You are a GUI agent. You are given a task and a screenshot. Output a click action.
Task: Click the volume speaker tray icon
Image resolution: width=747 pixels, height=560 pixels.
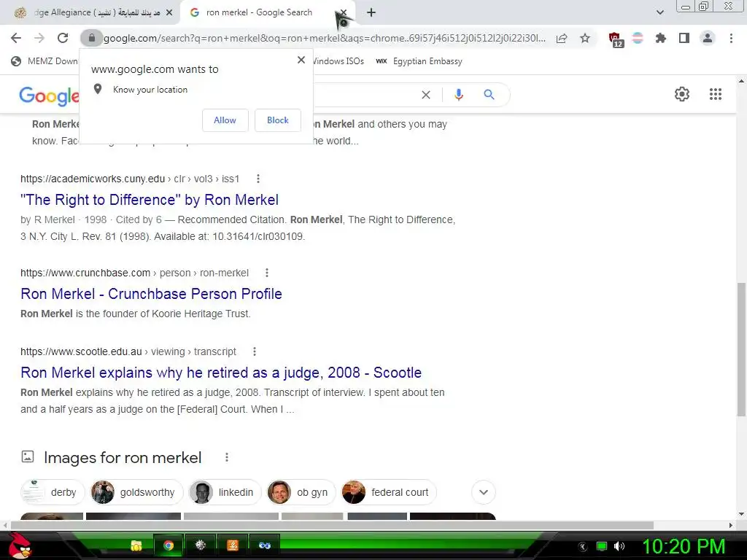619,546
